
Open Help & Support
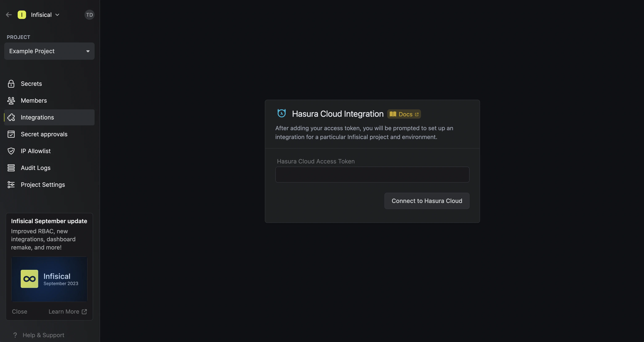click(39, 335)
